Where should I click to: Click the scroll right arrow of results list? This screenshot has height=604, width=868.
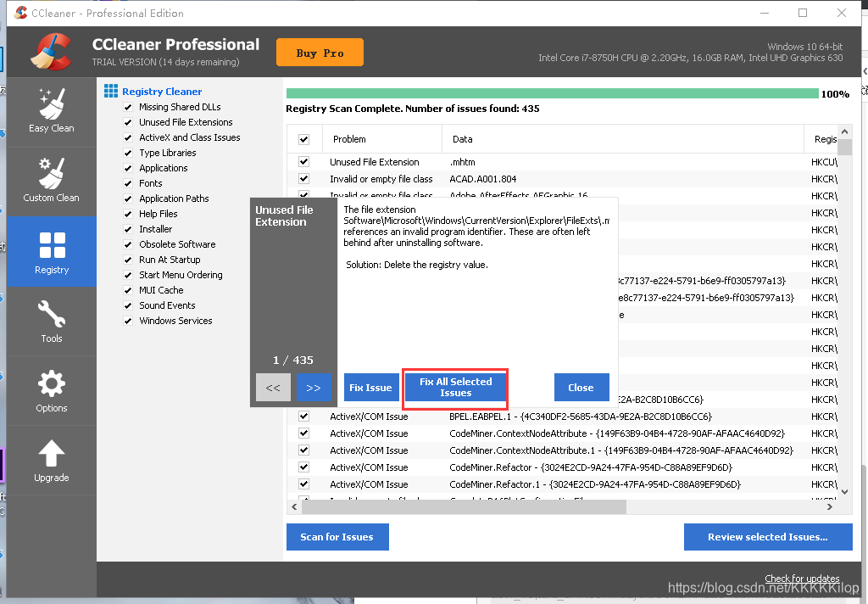pyautogui.click(x=830, y=506)
